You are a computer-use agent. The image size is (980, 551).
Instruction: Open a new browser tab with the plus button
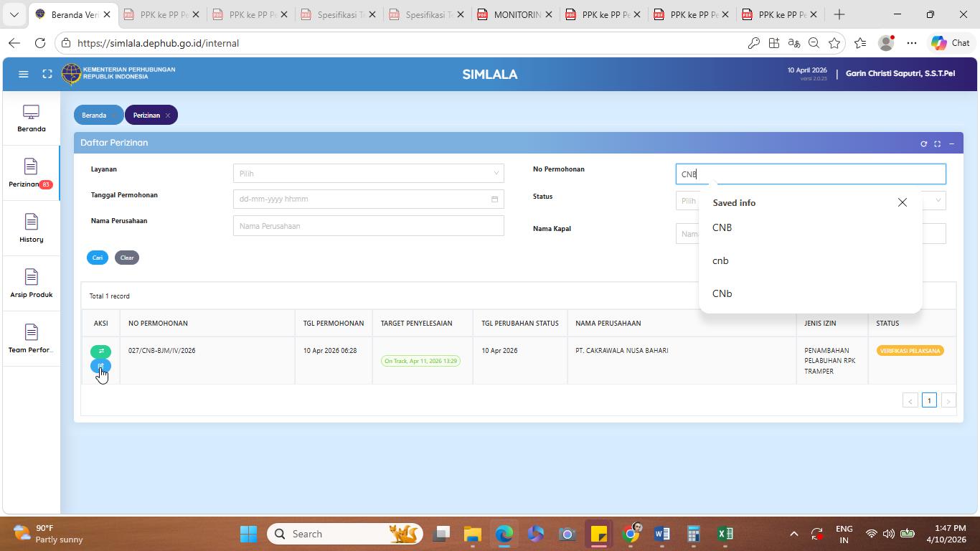click(x=839, y=14)
